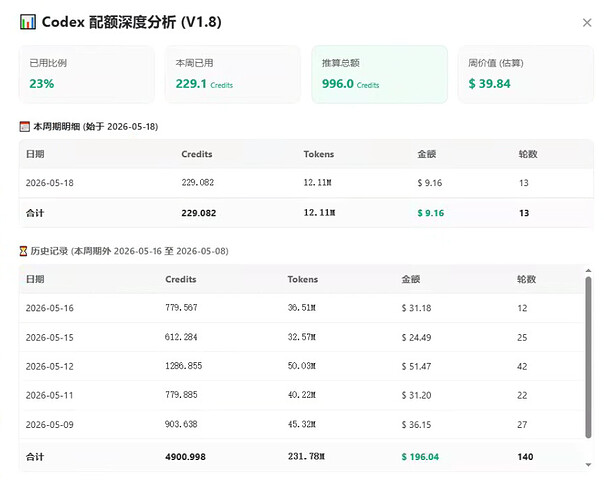The height and width of the screenshot is (500, 604).
Task: Click the 1286.855 credits value
Action: pyautogui.click(x=183, y=366)
